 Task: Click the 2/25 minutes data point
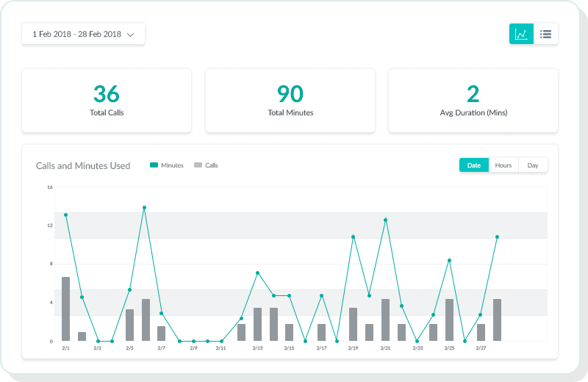449,261
